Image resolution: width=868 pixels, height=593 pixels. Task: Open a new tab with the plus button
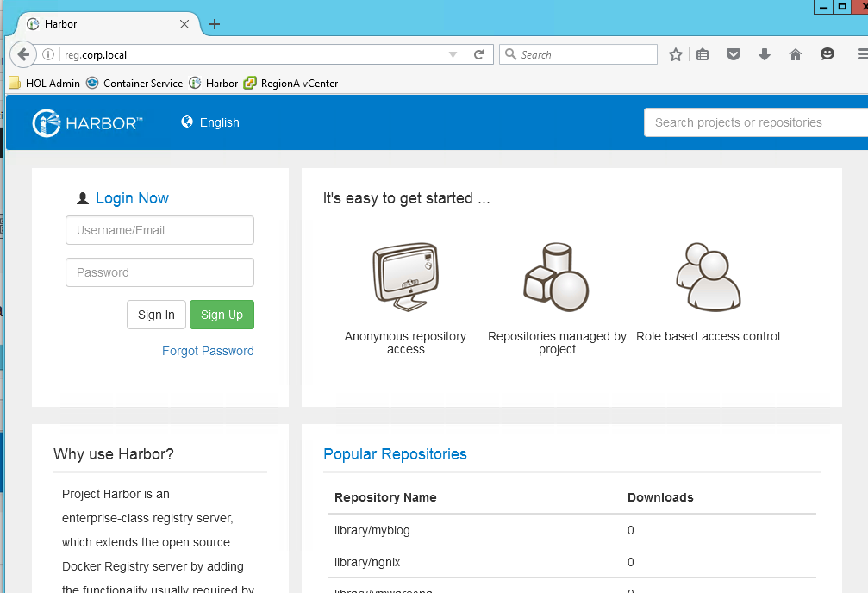215,24
